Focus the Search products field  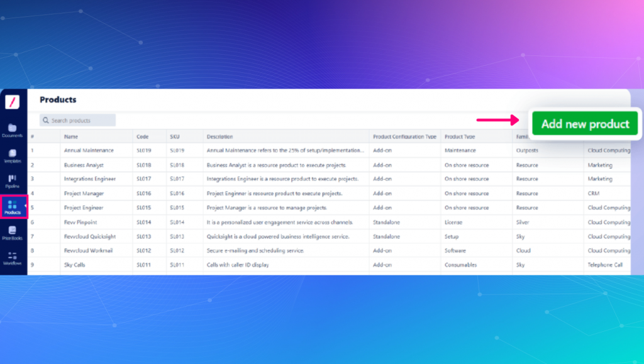pyautogui.click(x=77, y=120)
